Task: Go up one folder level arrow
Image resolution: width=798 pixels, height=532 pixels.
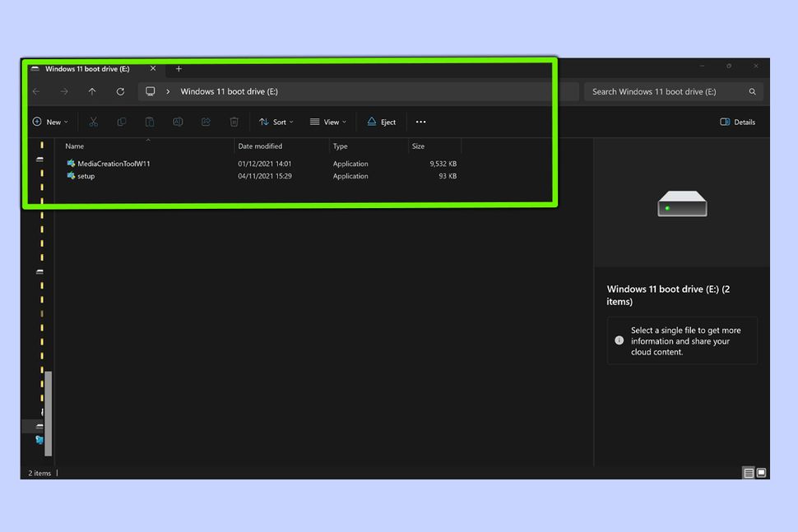Action: (x=92, y=91)
